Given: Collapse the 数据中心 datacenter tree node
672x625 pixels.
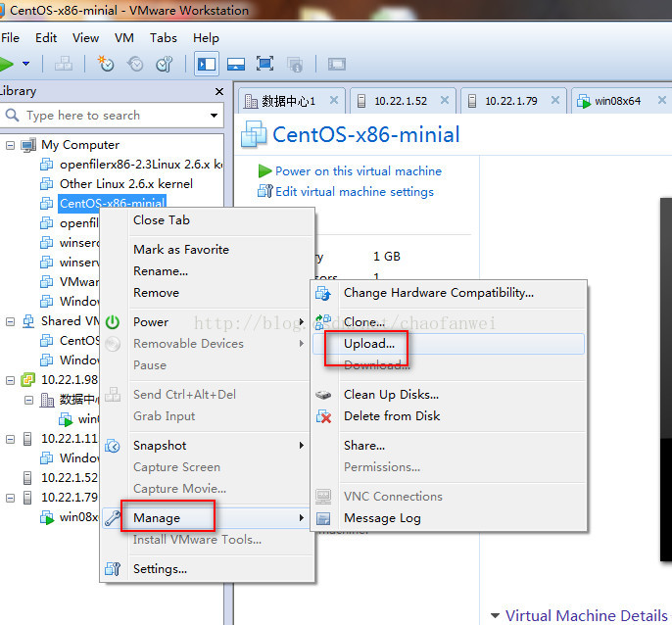Looking at the screenshot, I should tap(28, 400).
